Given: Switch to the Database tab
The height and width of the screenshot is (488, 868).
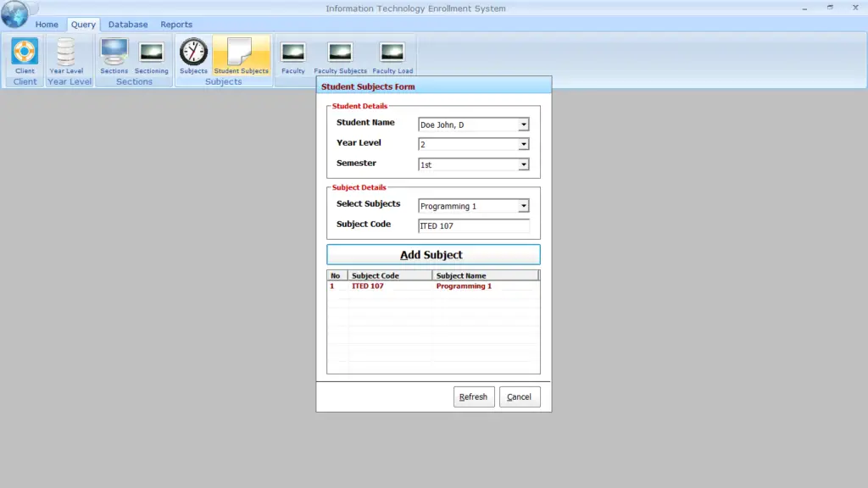Looking at the screenshot, I should (x=128, y=24).
